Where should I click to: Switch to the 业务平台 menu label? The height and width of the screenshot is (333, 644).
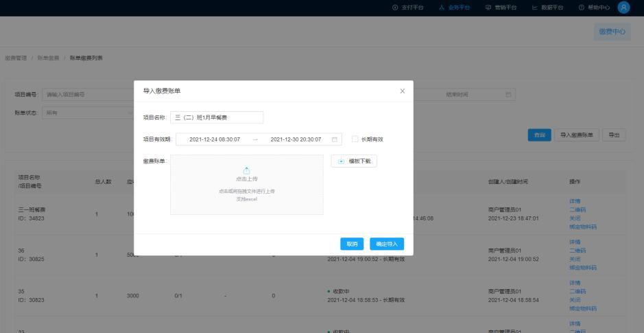(460, 8)
